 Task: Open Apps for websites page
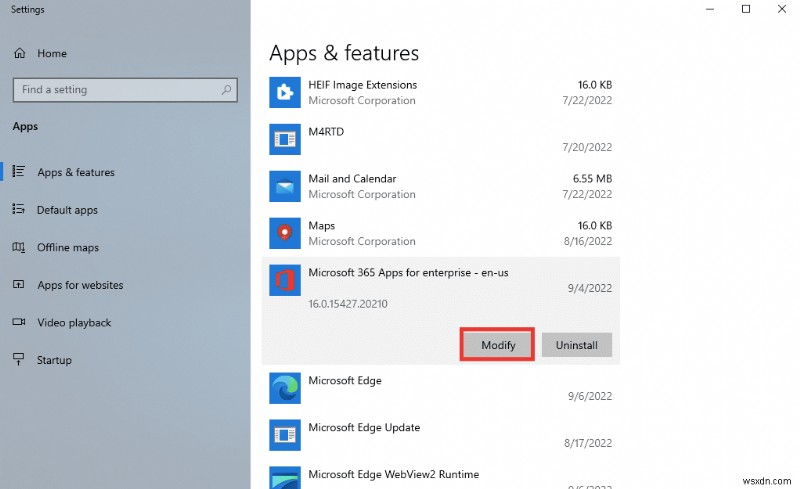(x=80, y=285)
